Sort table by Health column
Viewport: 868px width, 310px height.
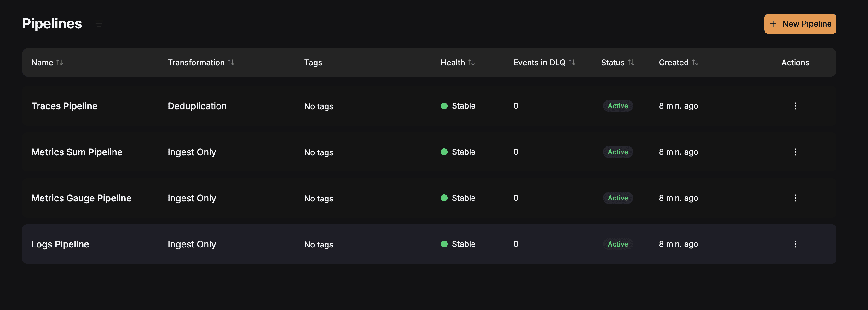(471, 63)
